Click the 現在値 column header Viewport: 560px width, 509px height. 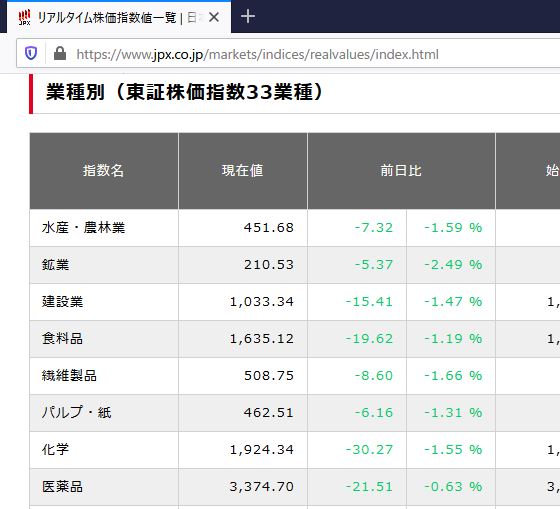[243, 171]
